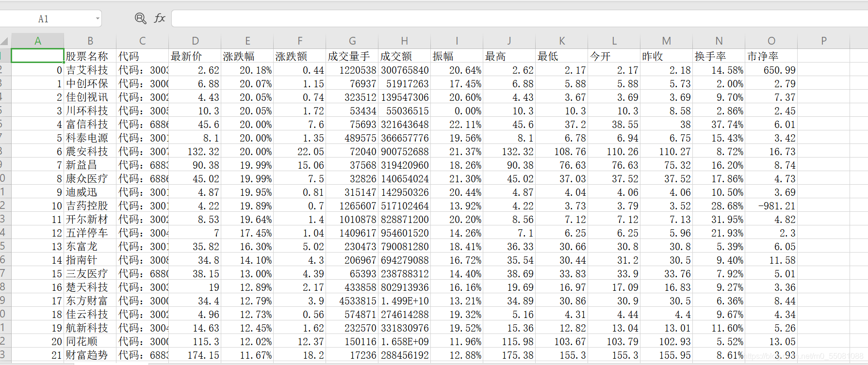This screenshot has width=868, height=365.
Task: Click into the formula bar input
Action: click(x=519, y=19)
